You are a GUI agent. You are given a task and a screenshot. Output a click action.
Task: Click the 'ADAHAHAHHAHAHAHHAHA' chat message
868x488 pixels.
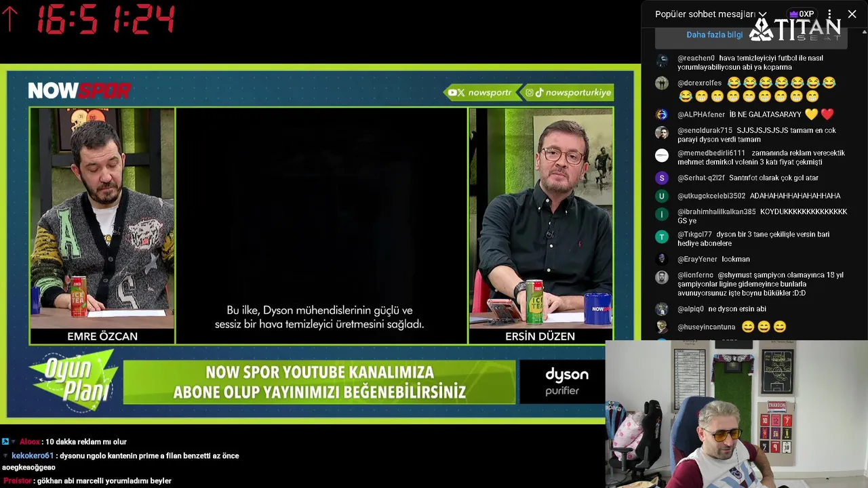click(x=795, y=196)
